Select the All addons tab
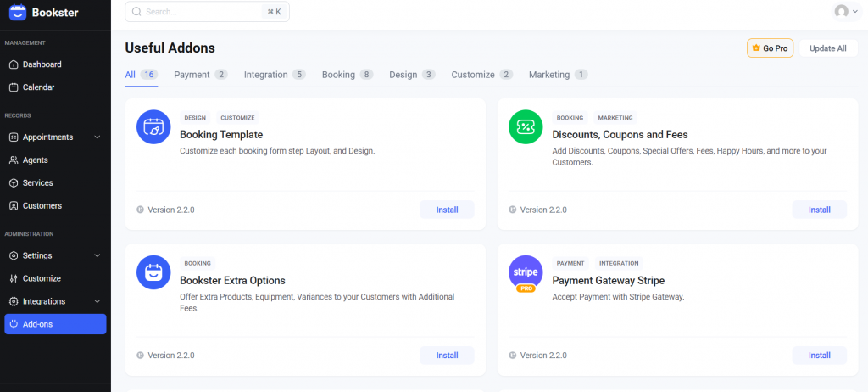Viewport: 868px width, 392px height. pyautogui.click(x=142, y=75)
